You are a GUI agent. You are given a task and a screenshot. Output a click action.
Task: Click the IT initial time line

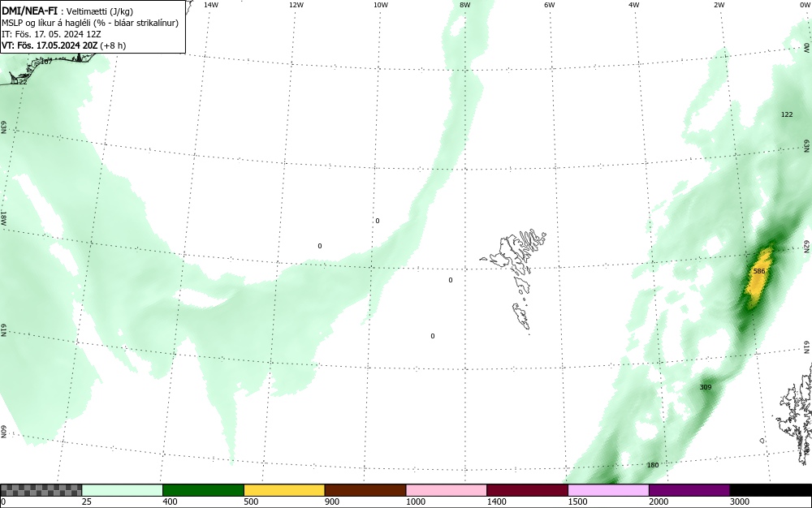tap(51, 34)
